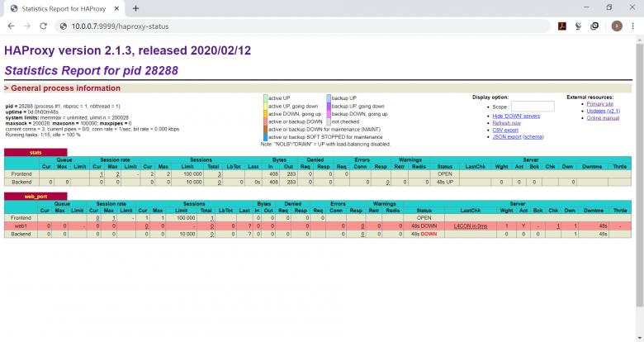Click the web1 server row name
This screenshot has height=342, width=644.
[x=21, y=226]
